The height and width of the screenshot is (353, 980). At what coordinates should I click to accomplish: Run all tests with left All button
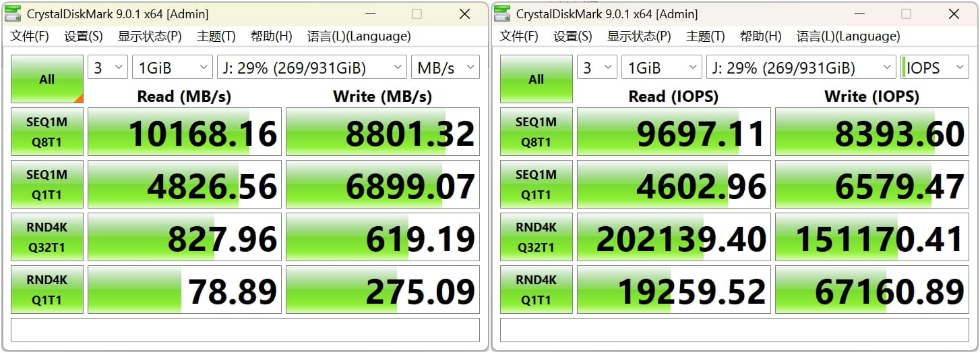click(x=47, y=79)
